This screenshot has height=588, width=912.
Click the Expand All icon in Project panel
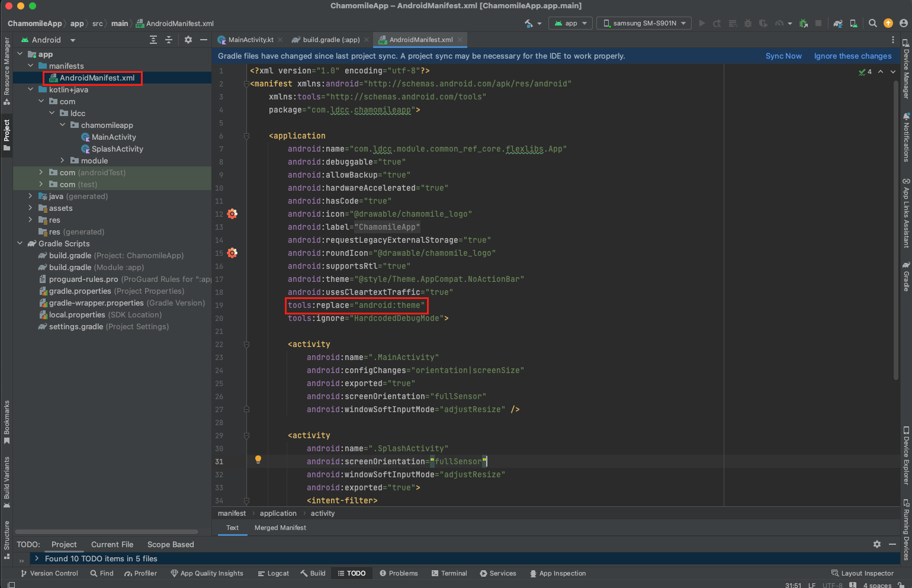(153, 40)
